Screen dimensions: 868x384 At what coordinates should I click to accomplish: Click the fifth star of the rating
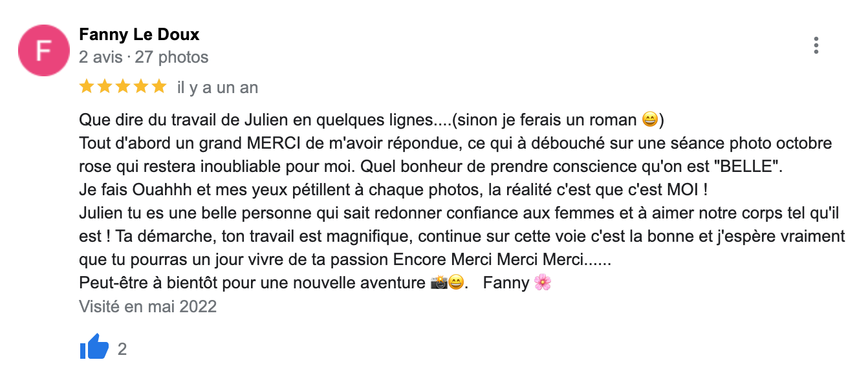(x=160, y=86)
